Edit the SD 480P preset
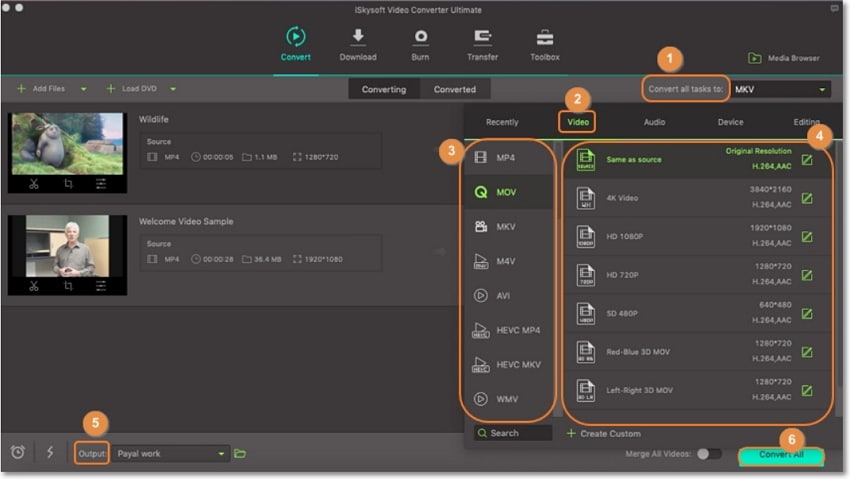850x479 pixels. (x=807, y=313)
